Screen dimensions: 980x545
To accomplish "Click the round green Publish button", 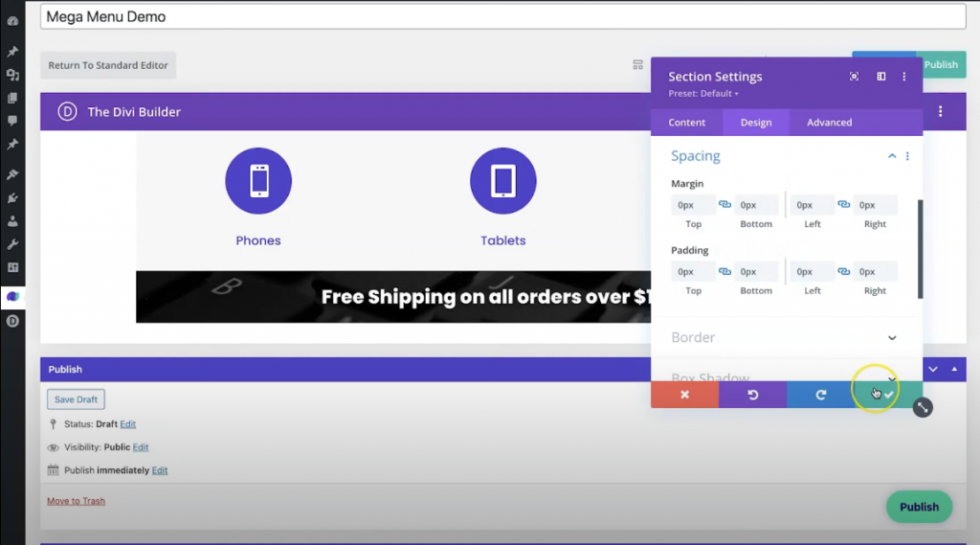I will point(919,507).
